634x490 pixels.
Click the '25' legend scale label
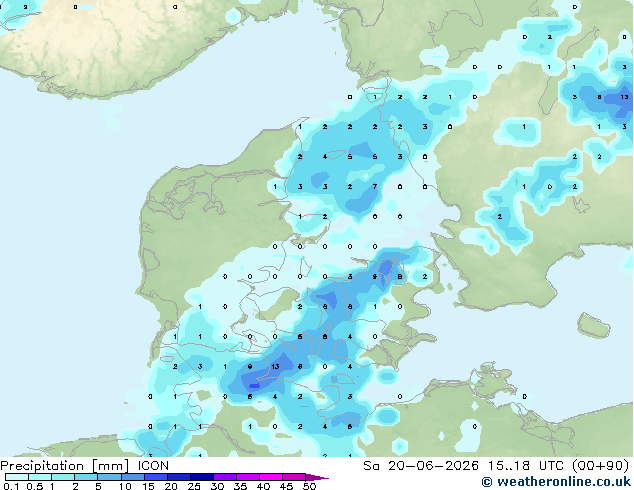pos(194,486)
